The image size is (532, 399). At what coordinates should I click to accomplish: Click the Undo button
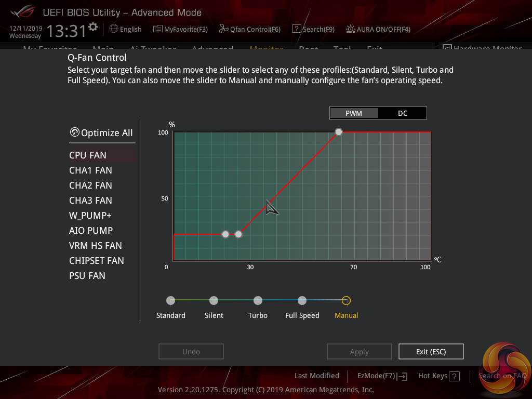pyautogui.click(x=191, y=352)
